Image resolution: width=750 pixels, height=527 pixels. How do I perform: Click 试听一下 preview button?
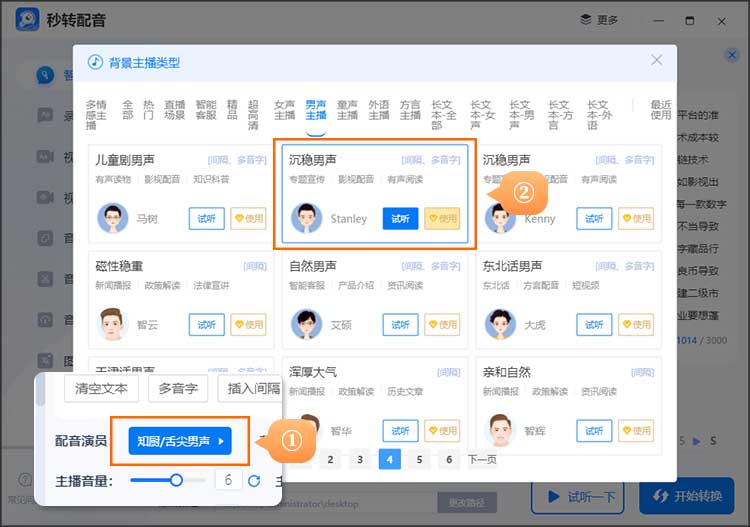pos(577,497)
